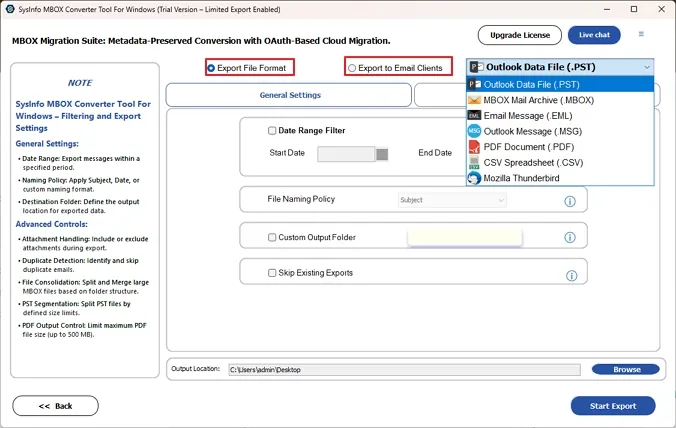
Task: Tick the Custom Output Folder checkbox
Action: 272,237
